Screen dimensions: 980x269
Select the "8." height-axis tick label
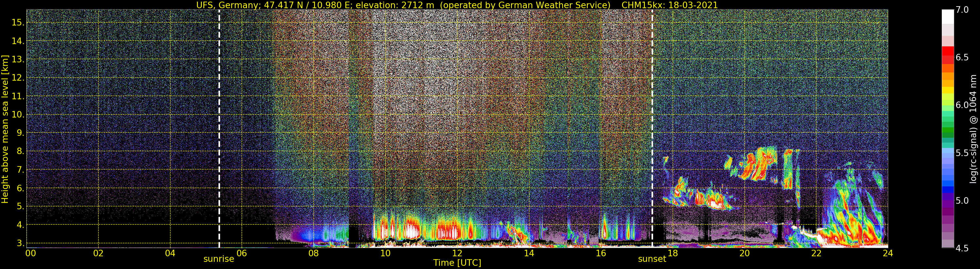point(21,151)
